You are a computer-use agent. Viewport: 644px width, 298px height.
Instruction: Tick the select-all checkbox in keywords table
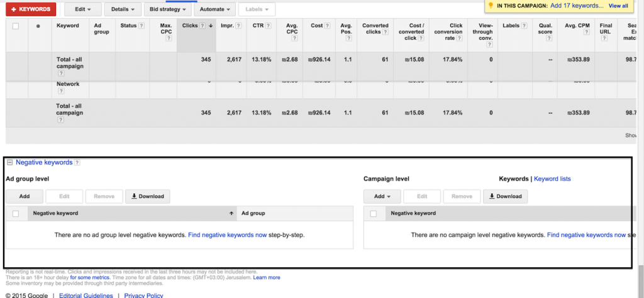[16, 26]
